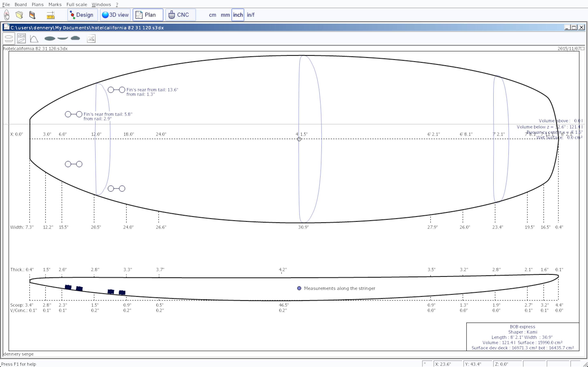Viewport: 588px width, 367px height.
Task: Show the outline and profile plan view
Action: 9,39
